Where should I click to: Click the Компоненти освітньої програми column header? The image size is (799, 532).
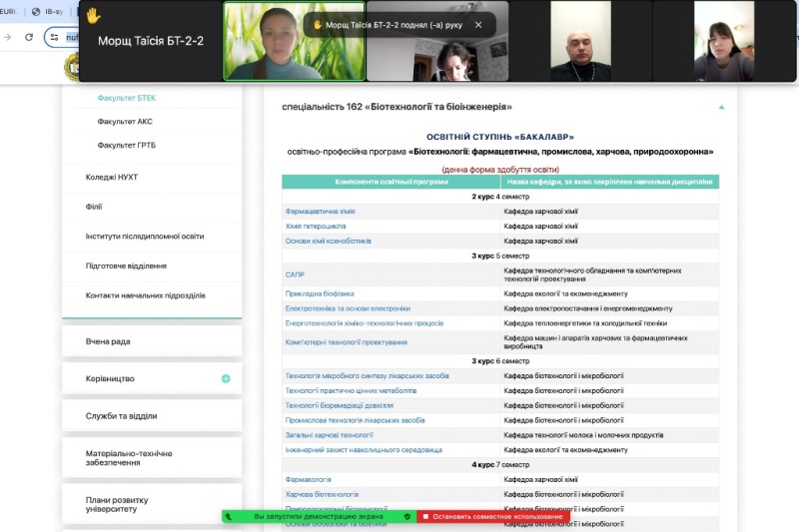[392, 182]
